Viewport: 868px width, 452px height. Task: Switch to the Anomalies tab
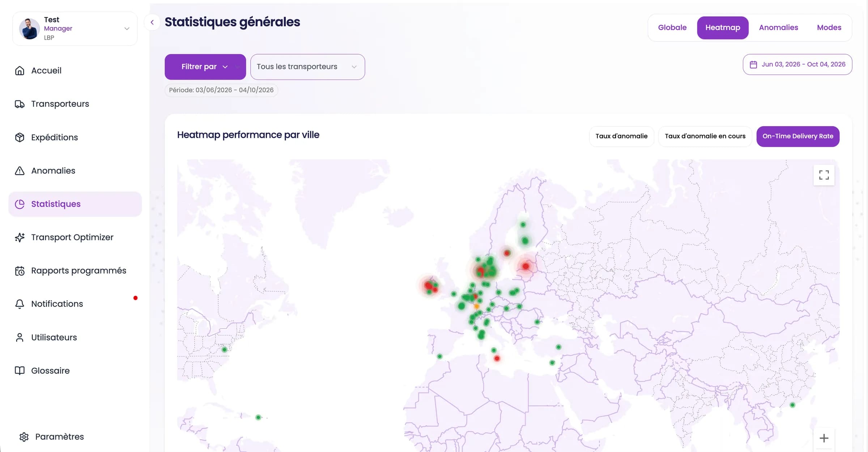tap(778, 27)
